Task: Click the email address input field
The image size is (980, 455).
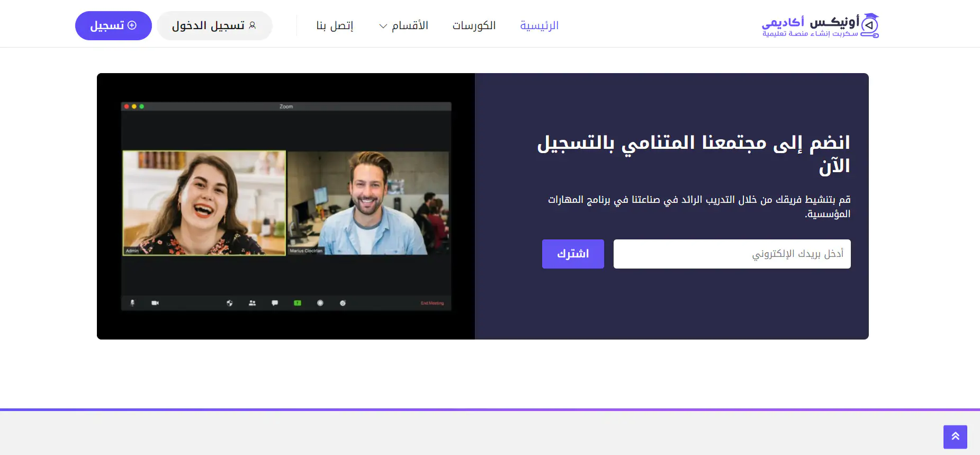Action: [x=732, y=254]
